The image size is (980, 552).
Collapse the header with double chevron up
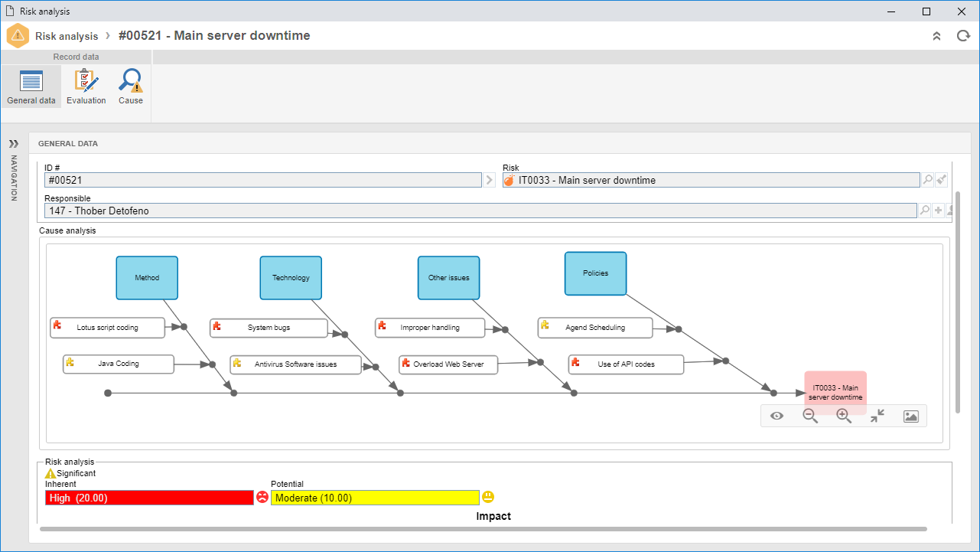point(936,36)
